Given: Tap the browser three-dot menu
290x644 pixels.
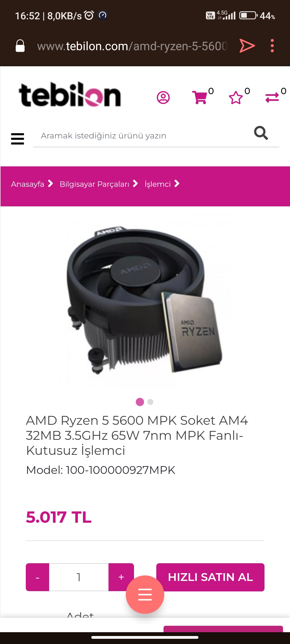Looking at the screenshot, I should (x=272, y=46).
